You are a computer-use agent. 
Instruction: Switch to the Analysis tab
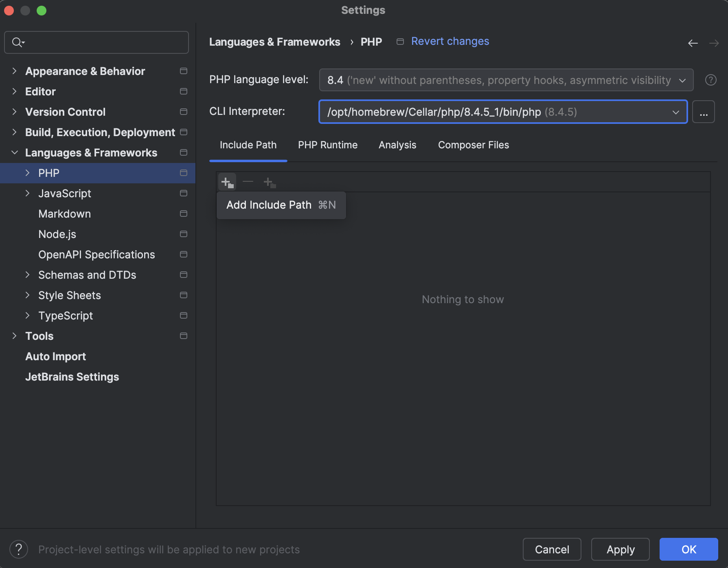[397, 145]
